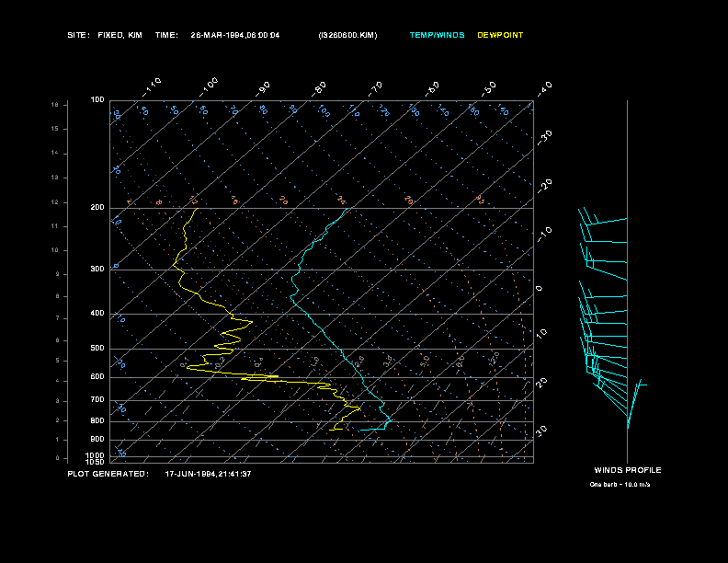
Task: Click the -100 isotherm label at top
Action: pos(209,87)
